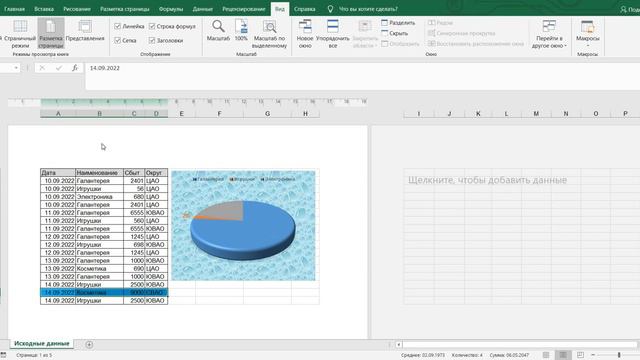Switch to Page Layout view in status bar
The image size is (640, 360).
click(563, 355)
